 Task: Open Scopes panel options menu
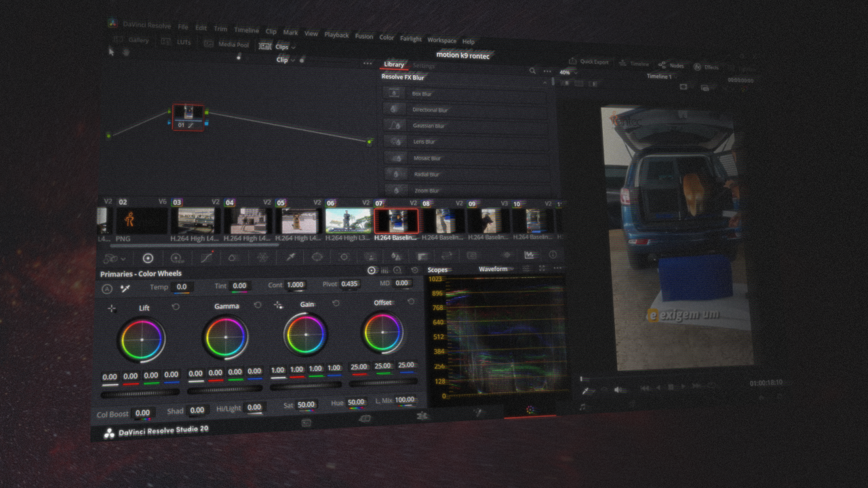pos(557,269)
